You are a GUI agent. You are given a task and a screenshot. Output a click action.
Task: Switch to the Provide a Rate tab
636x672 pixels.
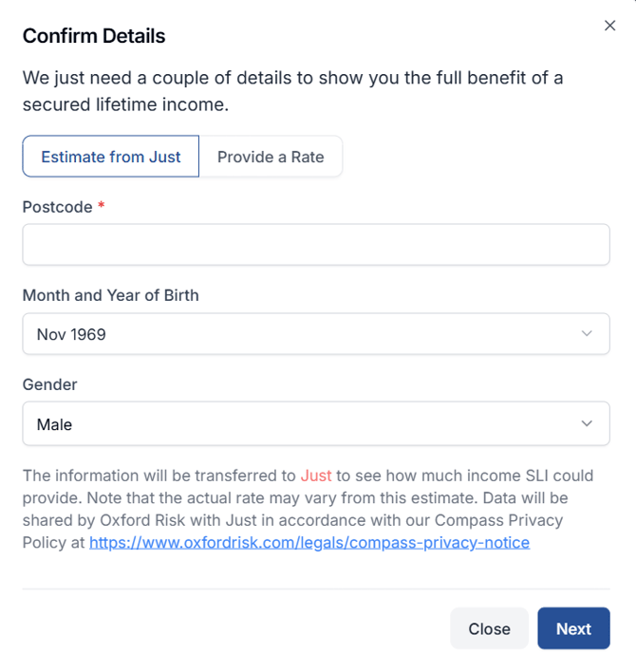pos(271,157)
